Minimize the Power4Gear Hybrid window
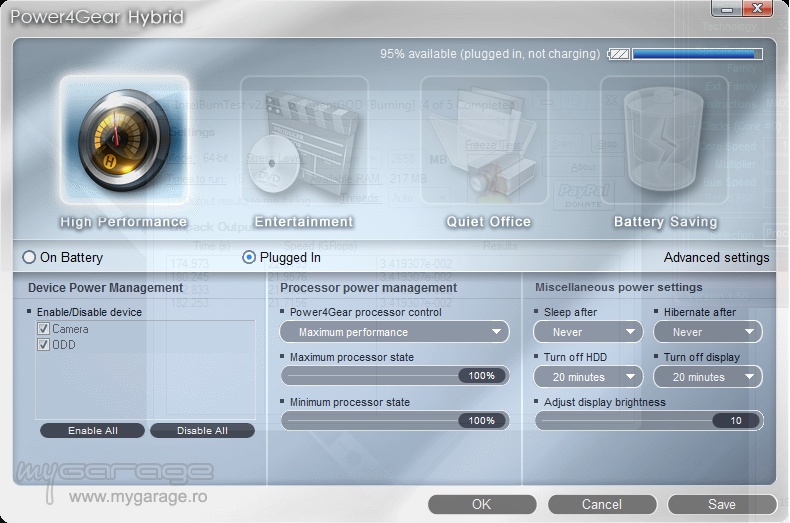This screenshot has height=523, width=790. 727,9
